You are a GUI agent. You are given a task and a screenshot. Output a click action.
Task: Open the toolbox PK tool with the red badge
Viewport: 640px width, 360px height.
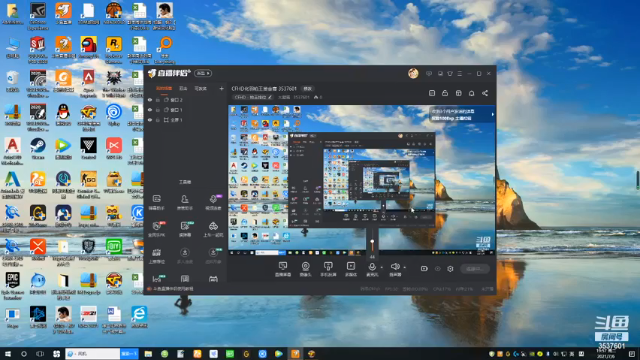tap(156, 229)
